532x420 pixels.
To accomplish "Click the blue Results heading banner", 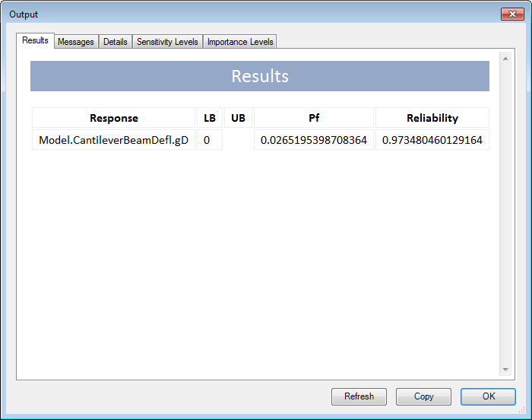I will coord(259,77).
